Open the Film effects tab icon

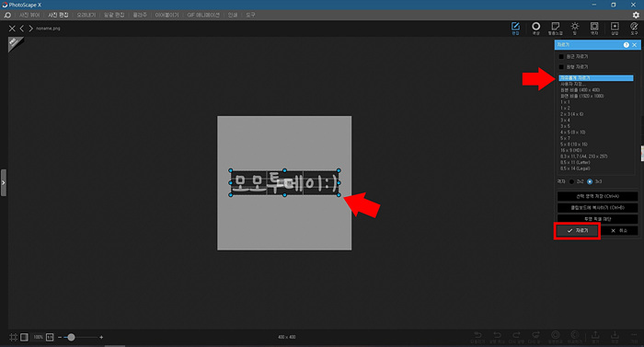(x=556, y=29)
